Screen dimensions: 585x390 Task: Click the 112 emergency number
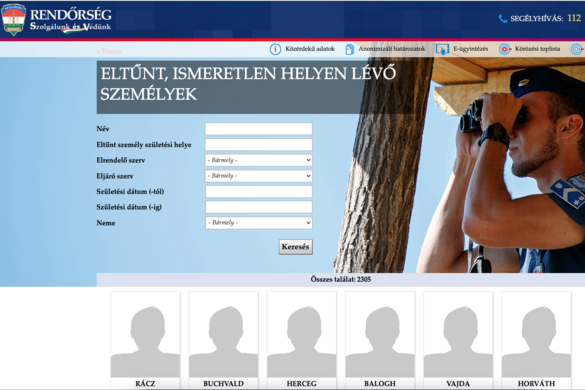click(x=574, y=18)
